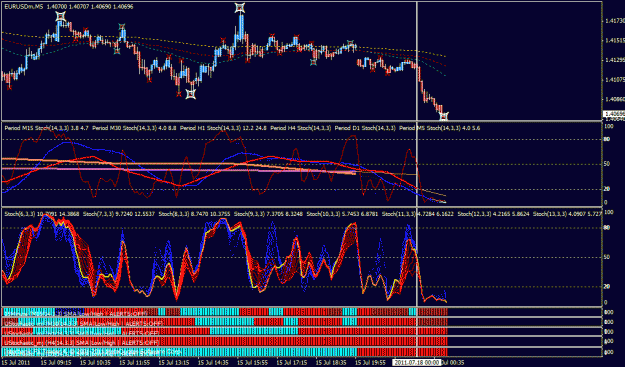This screenshot has width=625, height=367.
Task: Click the star marker at the chart's highest peak
Action: 240,8
